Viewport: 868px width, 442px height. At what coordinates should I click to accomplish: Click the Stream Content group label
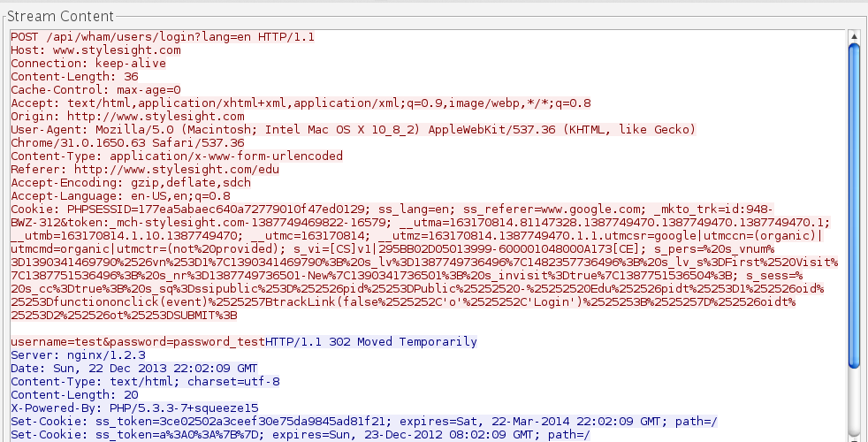coord(60,16)
